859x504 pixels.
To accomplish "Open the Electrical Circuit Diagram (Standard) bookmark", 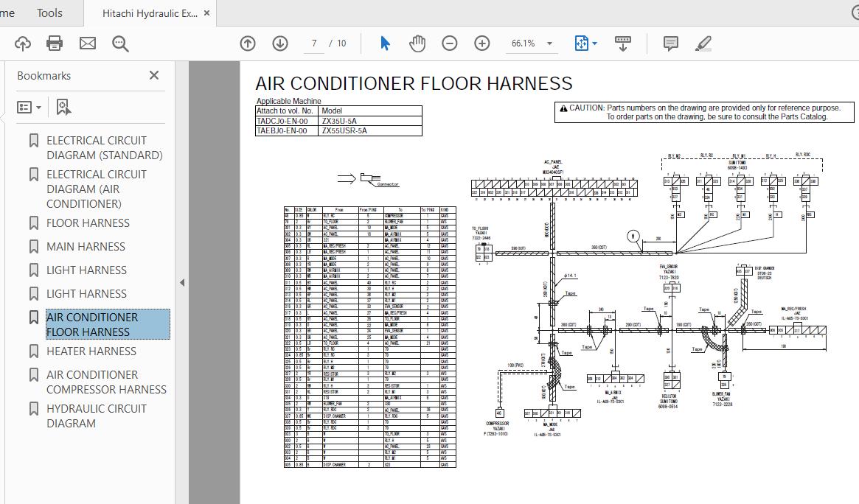I will pos(104,148).
